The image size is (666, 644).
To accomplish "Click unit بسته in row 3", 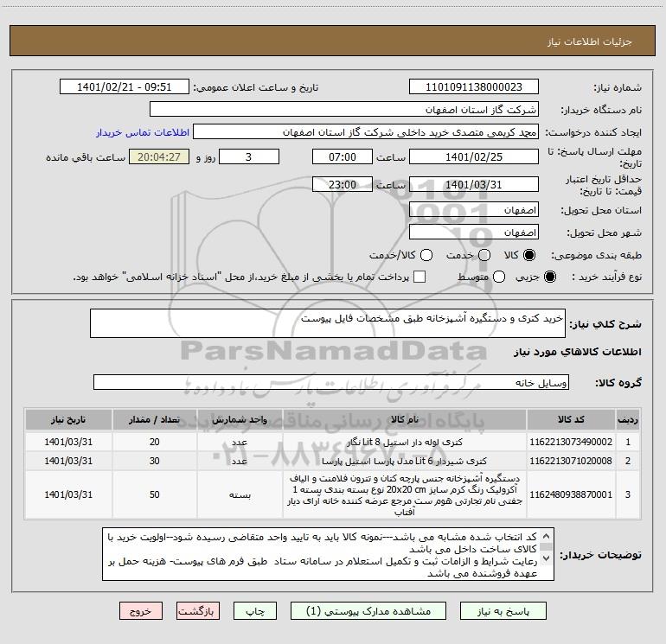I will click(240, 494).
